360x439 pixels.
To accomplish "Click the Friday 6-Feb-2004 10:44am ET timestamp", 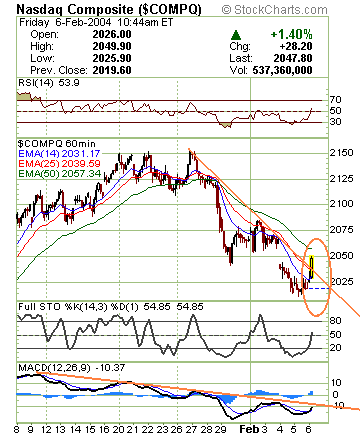I will pyautogui.click(x=96, y=22).
